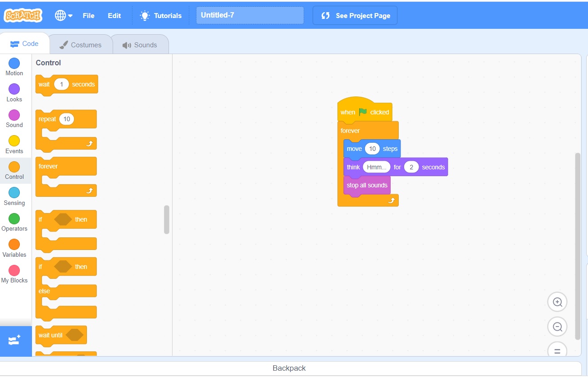Image resolution: width=588 pixels, height=377 pixels.
Task: Expand the Backpack panel
Action: coord(289,368)
